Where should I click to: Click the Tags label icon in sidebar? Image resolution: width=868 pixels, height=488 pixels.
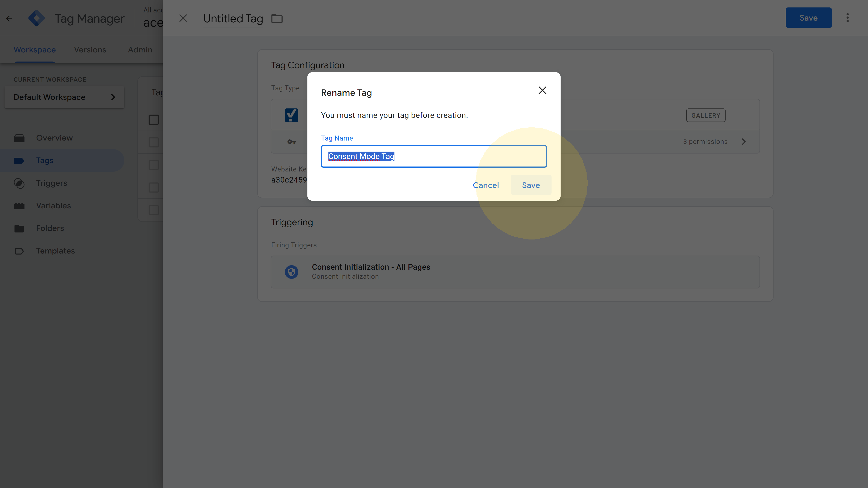[x=19, y=161]
